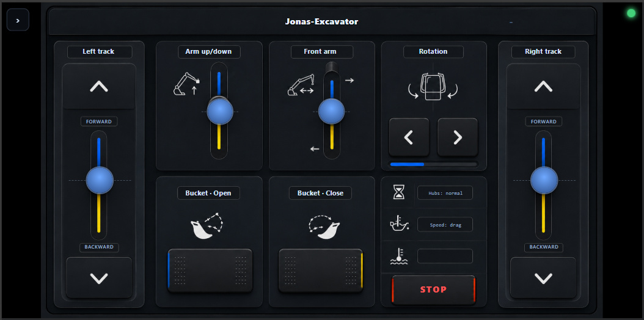The image size is (644, 320).
Task: Rotate the excavator left with the chevron button
Action: tap(409, 137)
